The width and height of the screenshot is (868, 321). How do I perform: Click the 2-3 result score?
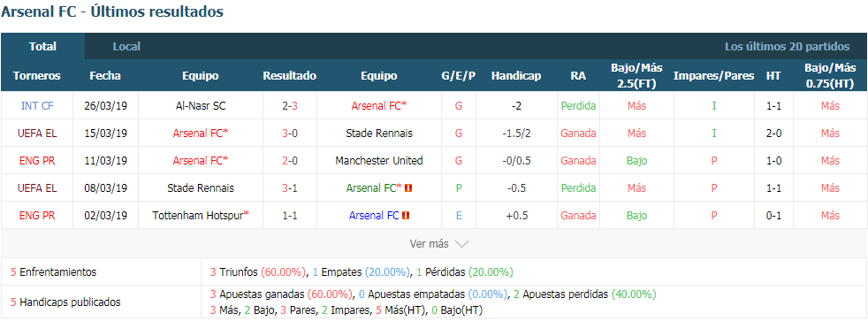point(290,106)
